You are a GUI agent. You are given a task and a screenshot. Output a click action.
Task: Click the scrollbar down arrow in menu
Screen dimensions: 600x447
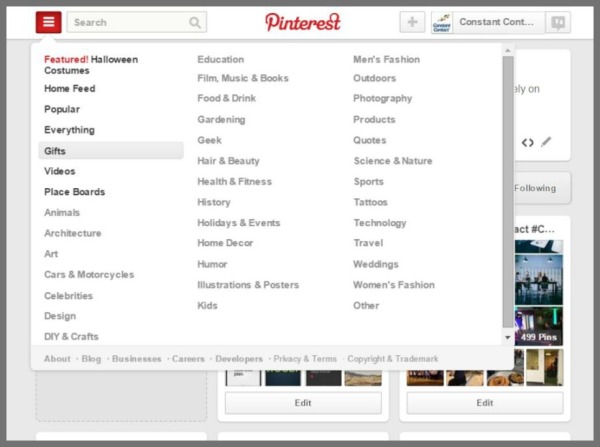click(x=508, y=337)
